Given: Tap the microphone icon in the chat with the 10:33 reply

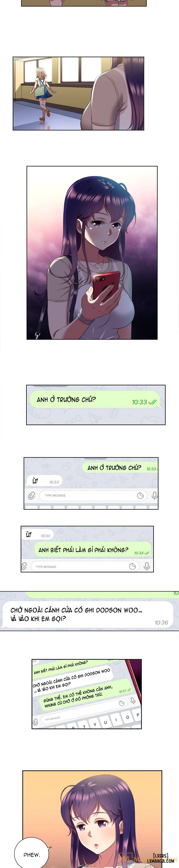Looking at the screenshot, I should tap(154, 495).
